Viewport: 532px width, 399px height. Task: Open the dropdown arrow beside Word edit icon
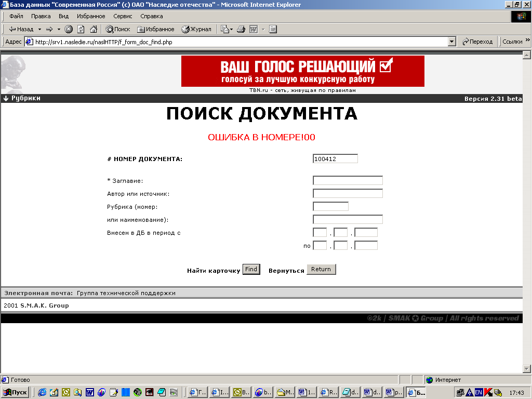coord(263,30)
